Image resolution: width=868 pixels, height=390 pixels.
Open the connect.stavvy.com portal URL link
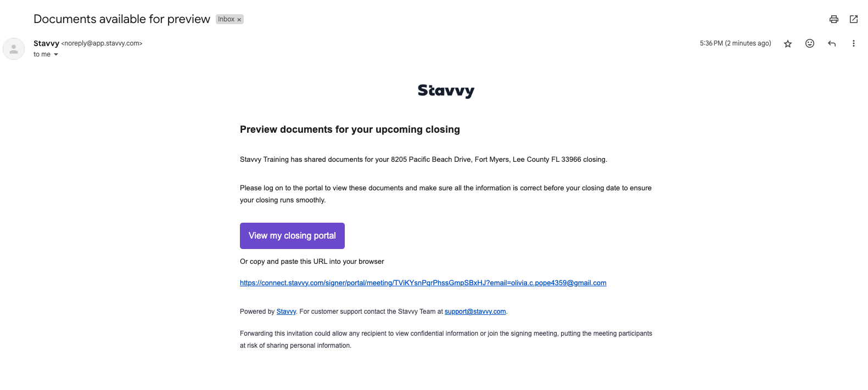pos(423,283)
